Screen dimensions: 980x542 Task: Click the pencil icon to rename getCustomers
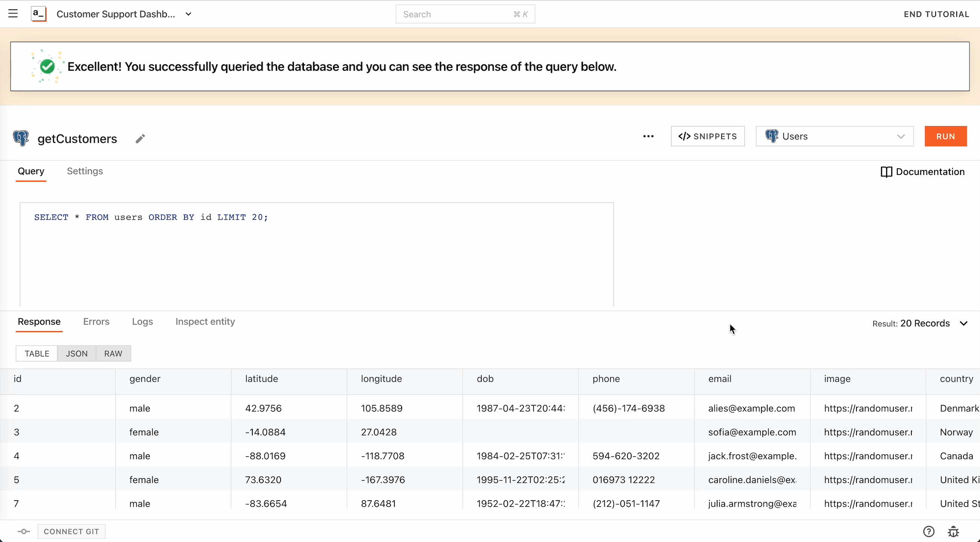tap(140, 139)
